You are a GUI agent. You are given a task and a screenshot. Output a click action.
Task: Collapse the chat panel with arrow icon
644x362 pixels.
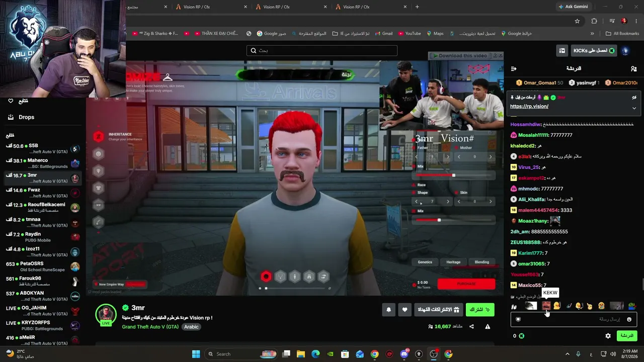(514, 68)
